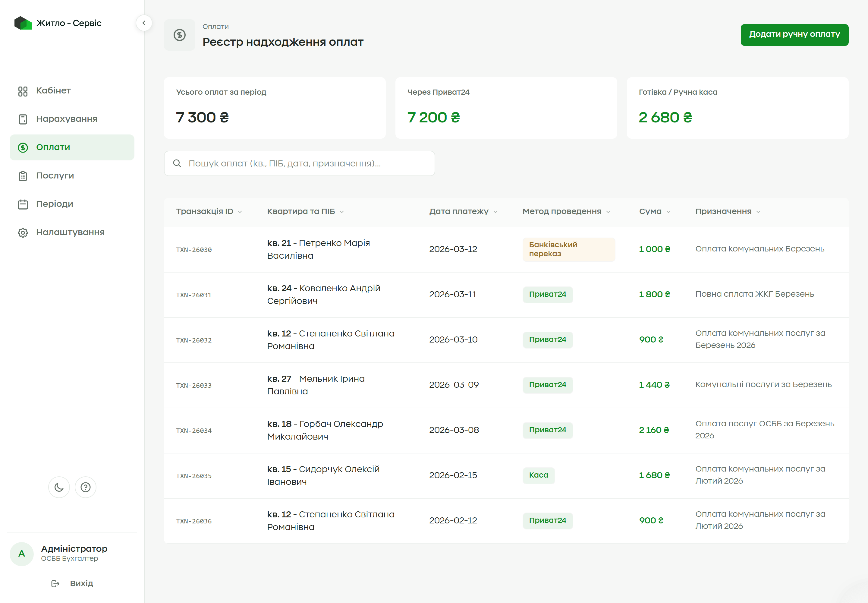Screen dimensions: 868x603
Task: Select transaction TXN-26036
Action: 194,521
